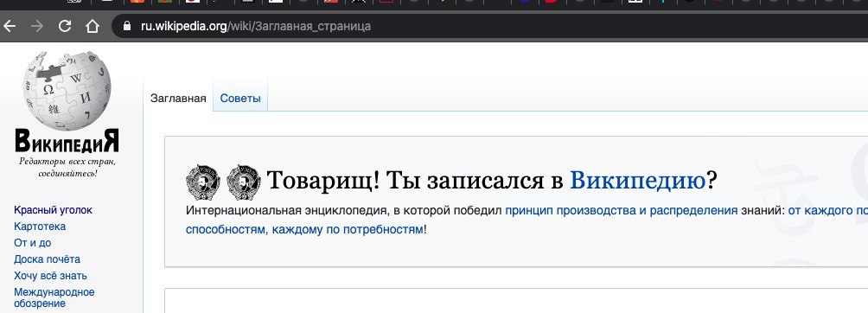
Task: Open От и до in the sidebar
Action: 33,243
